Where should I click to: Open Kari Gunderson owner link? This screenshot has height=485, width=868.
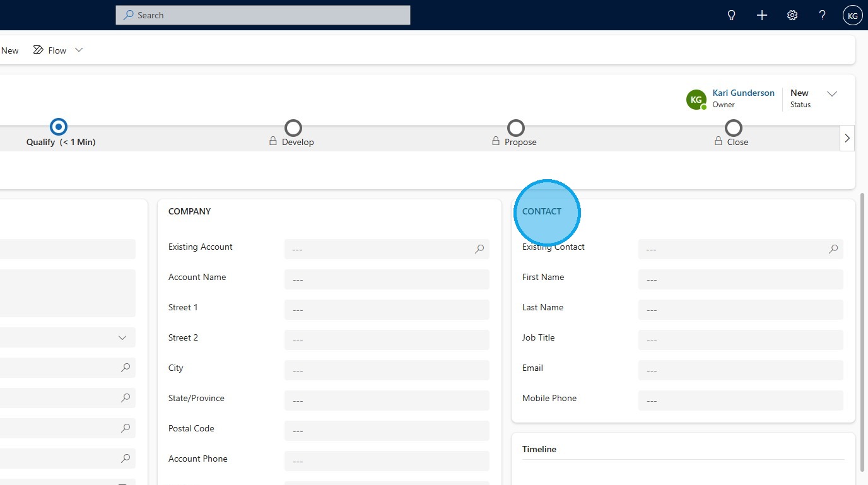pos(743,93)
